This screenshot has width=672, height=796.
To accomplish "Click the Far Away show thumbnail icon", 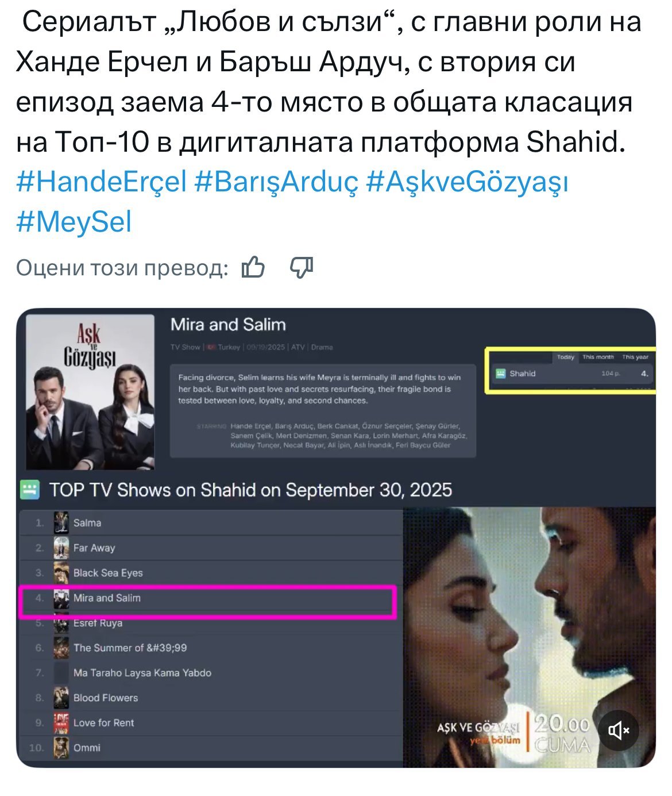I will [61, 548].
